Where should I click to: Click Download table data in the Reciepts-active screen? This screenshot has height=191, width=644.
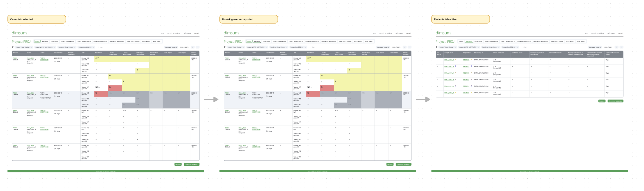pyautogui.click(x=615, y=101)
